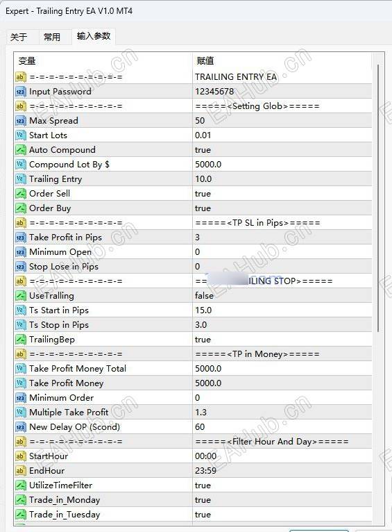The image size is (392, 532).
Task: Select the EndHour value 23:59
Action: pyautogui.click(x=205, y=471)
